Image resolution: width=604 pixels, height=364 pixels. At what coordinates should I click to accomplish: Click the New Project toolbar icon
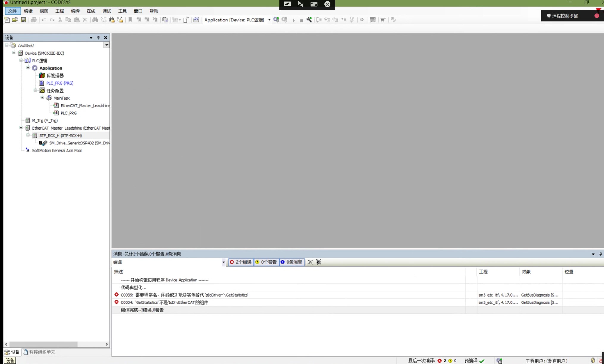pyautogui.click(x=7, y=20)
